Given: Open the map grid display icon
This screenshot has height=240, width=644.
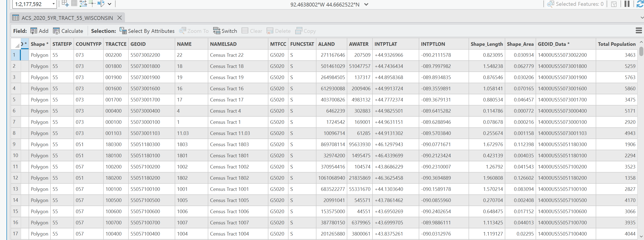Looking at the screenshot, I should [74, 4].
